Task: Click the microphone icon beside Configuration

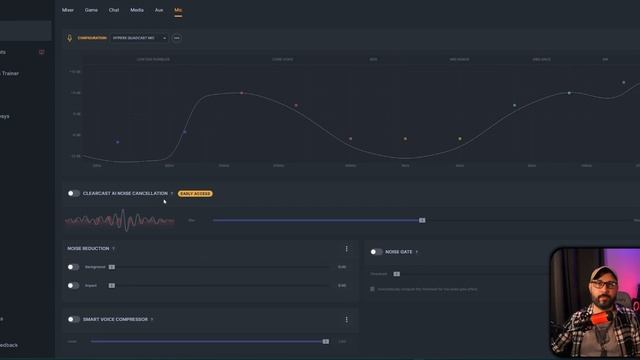Action: 69,38
